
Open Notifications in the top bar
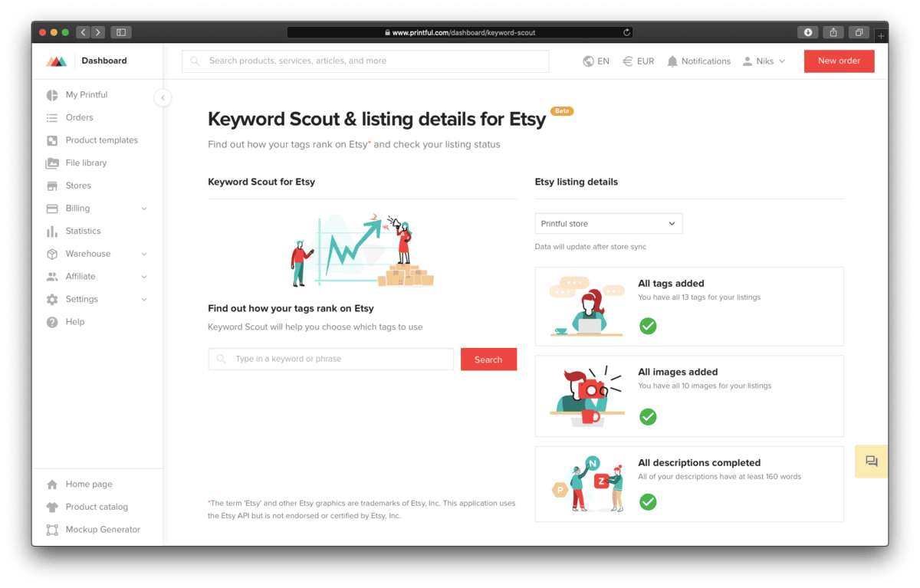[698, 61]
